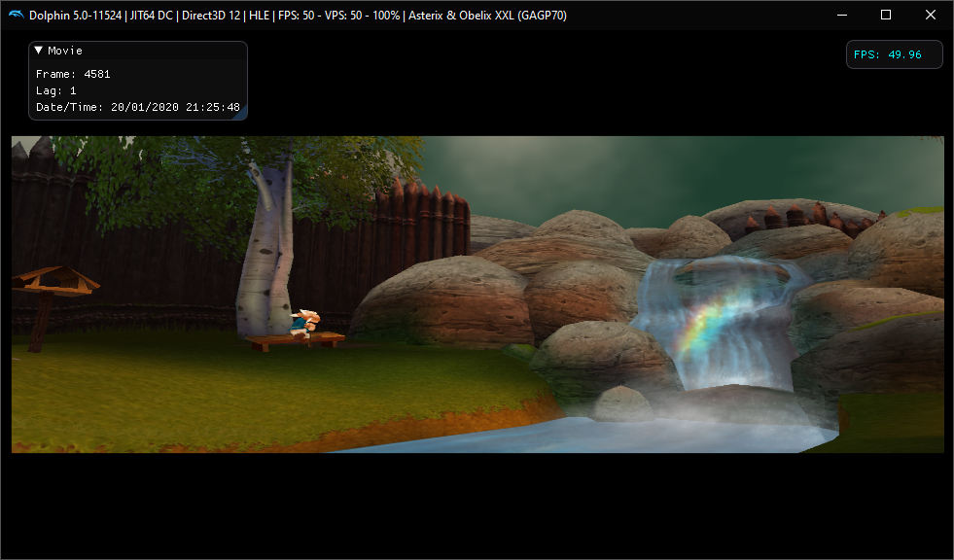The image size is (954, 560).
Task: Click the Dolphin logo in the title bar
Action: pyautogui.click(x=16, y=15)
